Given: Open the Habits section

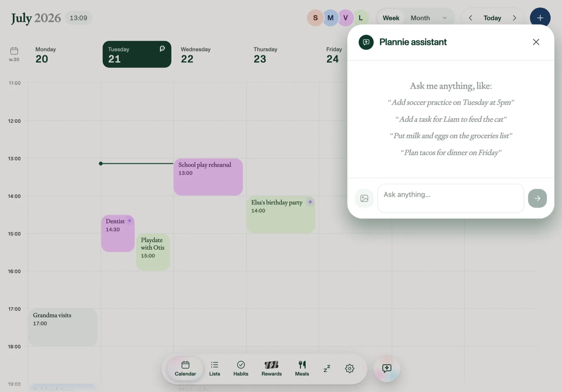Looking at the screenshot, I should coord(241,368).
